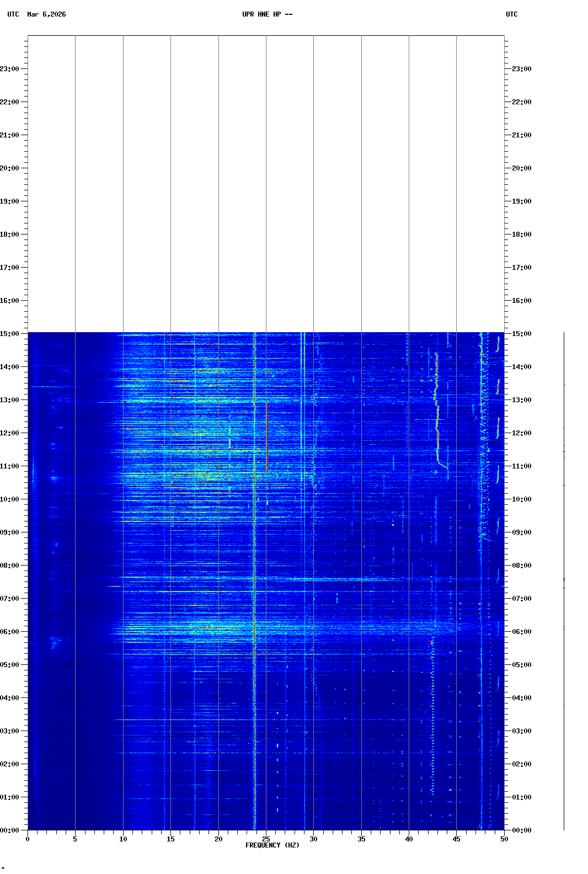Screen dimensions: 588x874
Task: Select the 21:00 time label on right axis
Action: [x=521, y=135]
